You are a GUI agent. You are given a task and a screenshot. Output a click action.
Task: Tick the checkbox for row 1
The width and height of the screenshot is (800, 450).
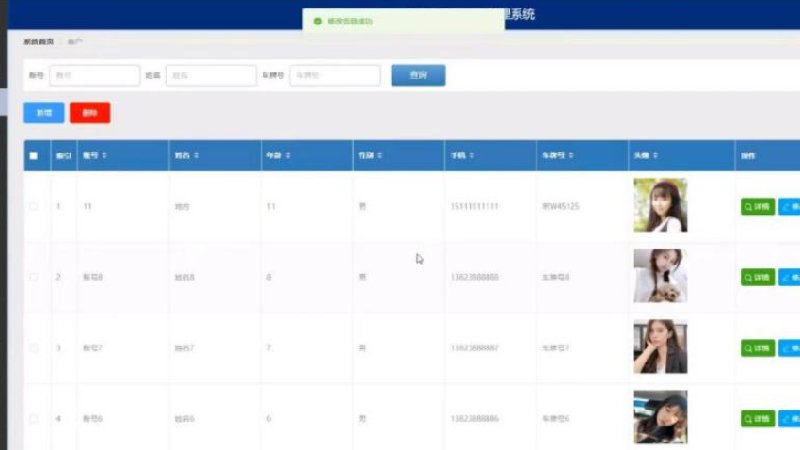point(34,206)
